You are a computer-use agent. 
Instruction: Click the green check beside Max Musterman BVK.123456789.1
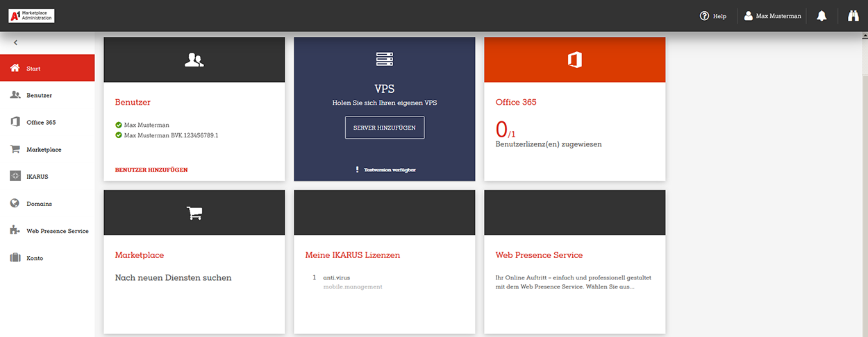[x=119, y=135]
